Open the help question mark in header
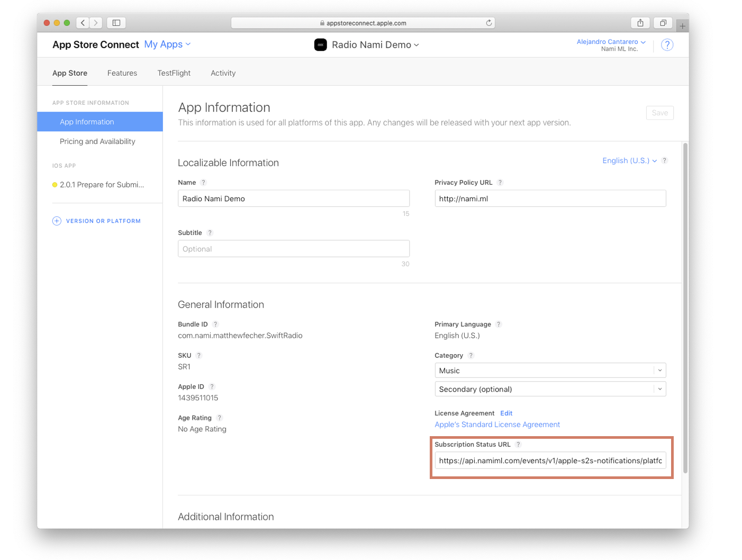Screen dimensions: 742x560 (667, 45)
